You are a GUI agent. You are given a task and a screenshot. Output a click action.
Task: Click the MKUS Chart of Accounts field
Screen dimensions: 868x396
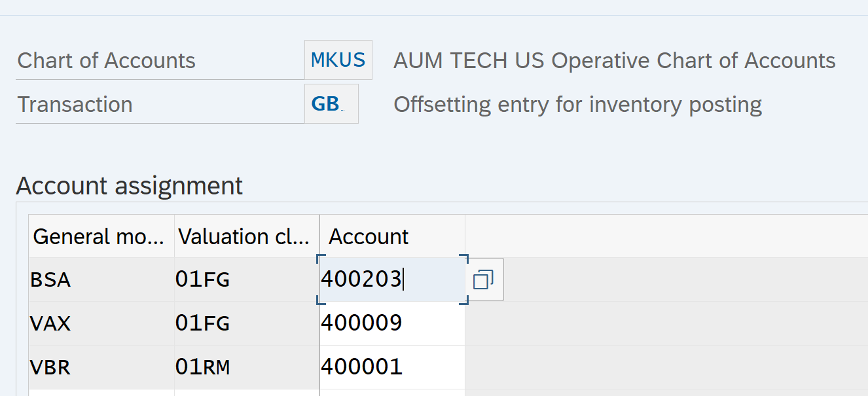click(338, 60)
